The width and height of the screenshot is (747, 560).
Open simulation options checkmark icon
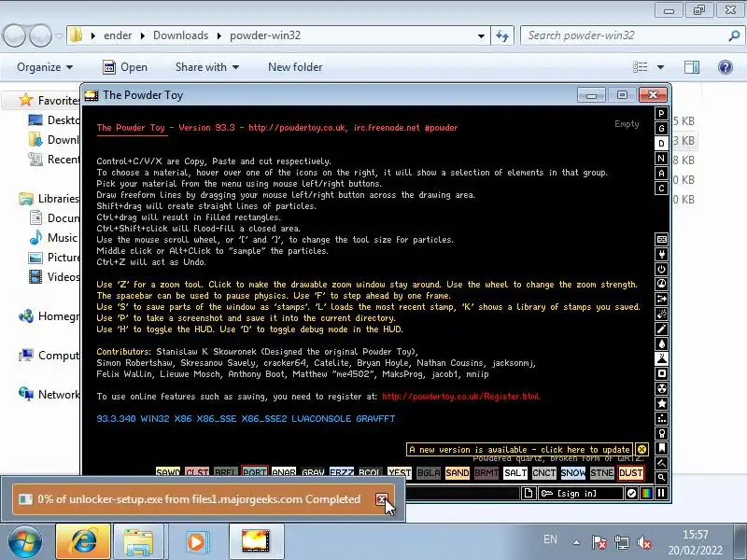pyautogui.click(x=631, y=494)
